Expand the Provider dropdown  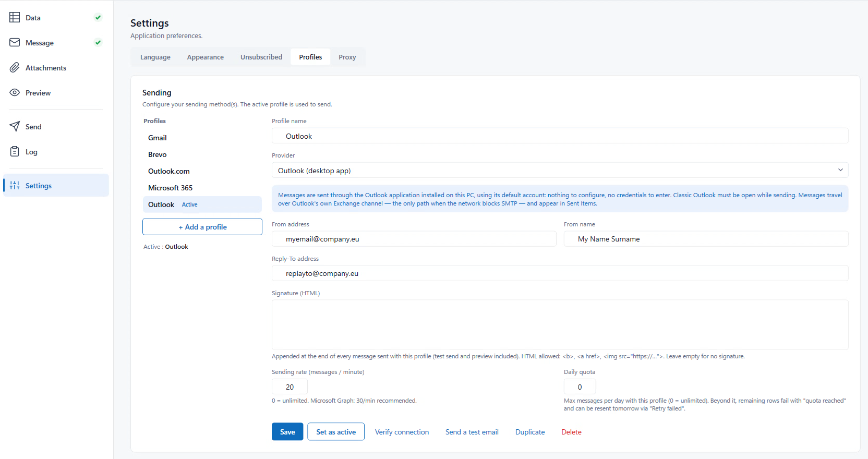click(560, 171)
